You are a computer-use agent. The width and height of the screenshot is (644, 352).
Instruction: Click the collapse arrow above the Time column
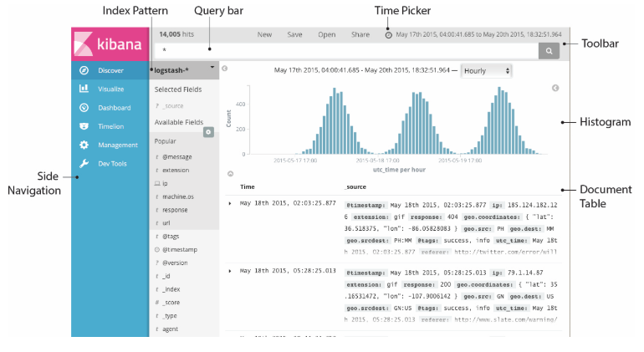[x=230, y=174]
